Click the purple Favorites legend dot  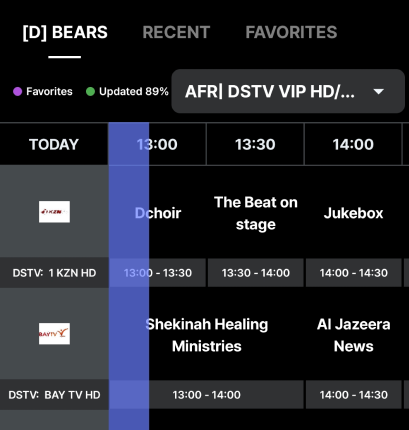tap(17, 91)
